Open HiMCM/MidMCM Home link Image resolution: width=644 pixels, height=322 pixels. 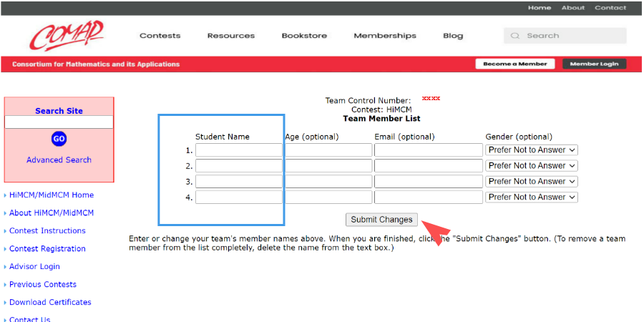tap(52, 195)
